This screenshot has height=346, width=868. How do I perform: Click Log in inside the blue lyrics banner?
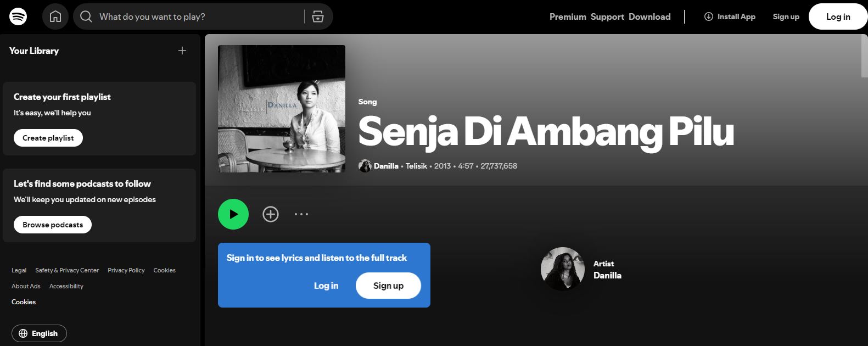326,286
